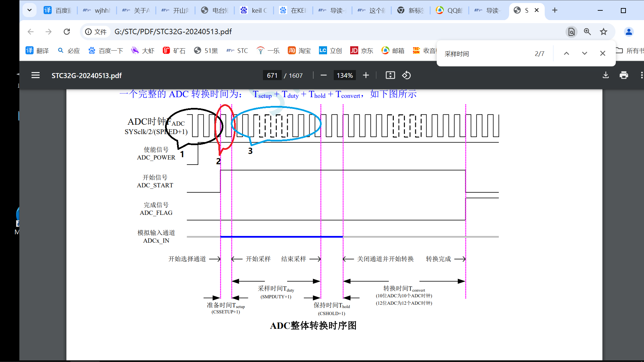
Task: View site information for the file
Action: coord(96,32)
